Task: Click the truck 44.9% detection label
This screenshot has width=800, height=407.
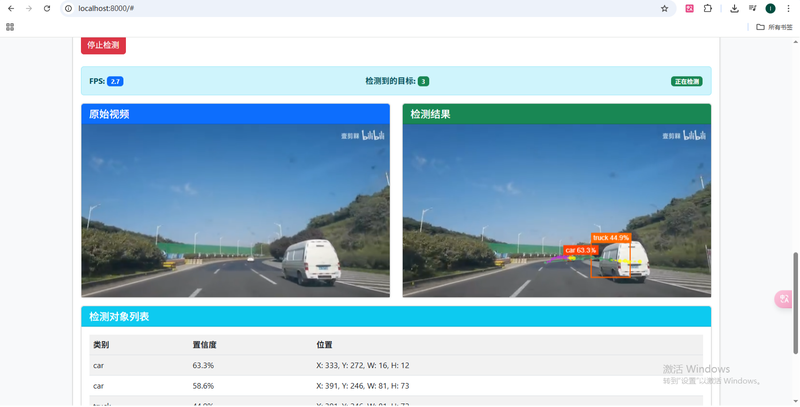Action: click(611, 238)
